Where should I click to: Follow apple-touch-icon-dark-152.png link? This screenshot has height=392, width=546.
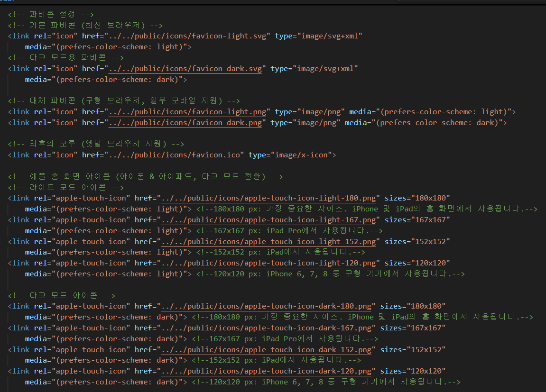pyautogui.click(x=267, y=350)
